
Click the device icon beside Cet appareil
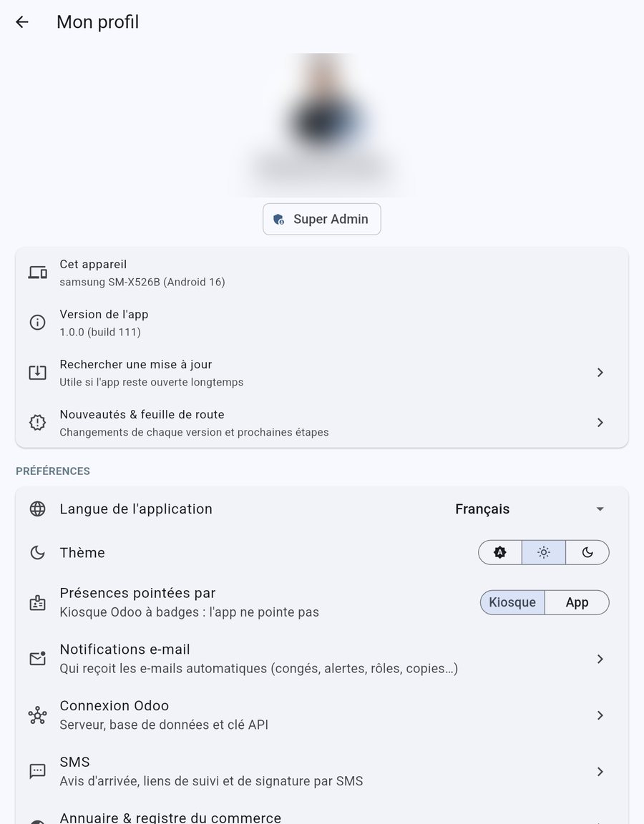click(37, 273)
